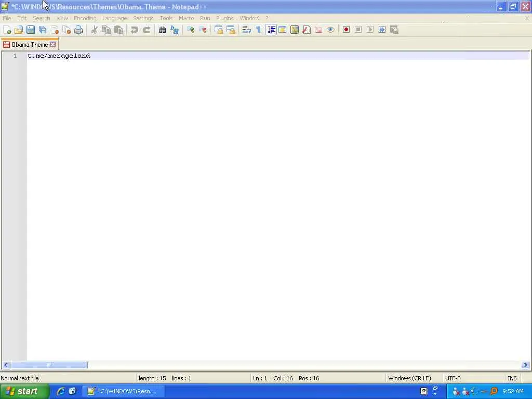Click the Copy toolbar icon
The height and width of the screenshot is (399, 532).
pos(106,30)
